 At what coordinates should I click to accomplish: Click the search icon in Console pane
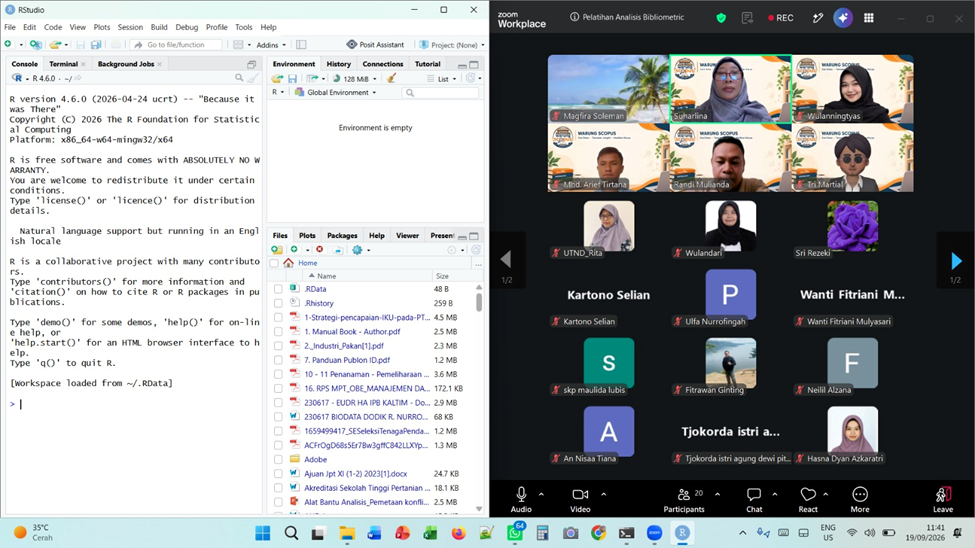pos(239,78)
